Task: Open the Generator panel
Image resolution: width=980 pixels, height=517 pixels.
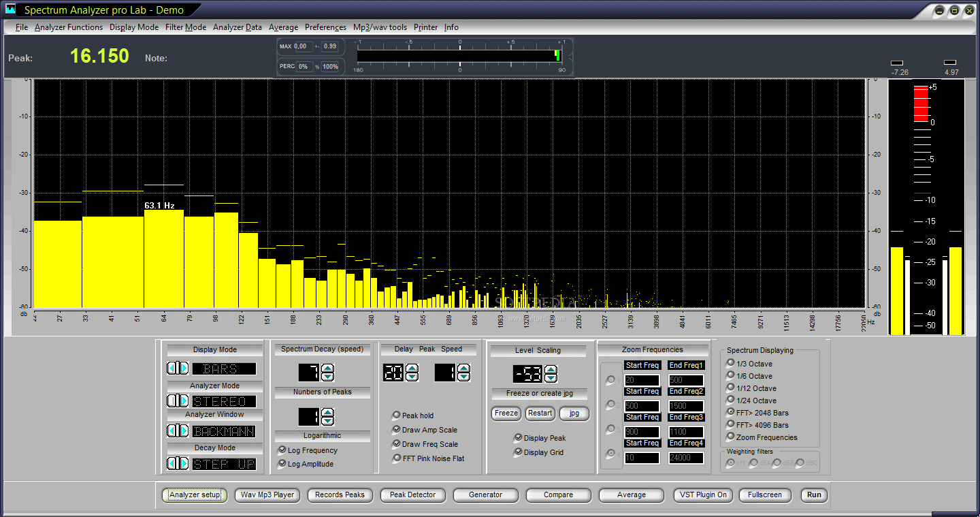Action: click(x=486, y=495)
